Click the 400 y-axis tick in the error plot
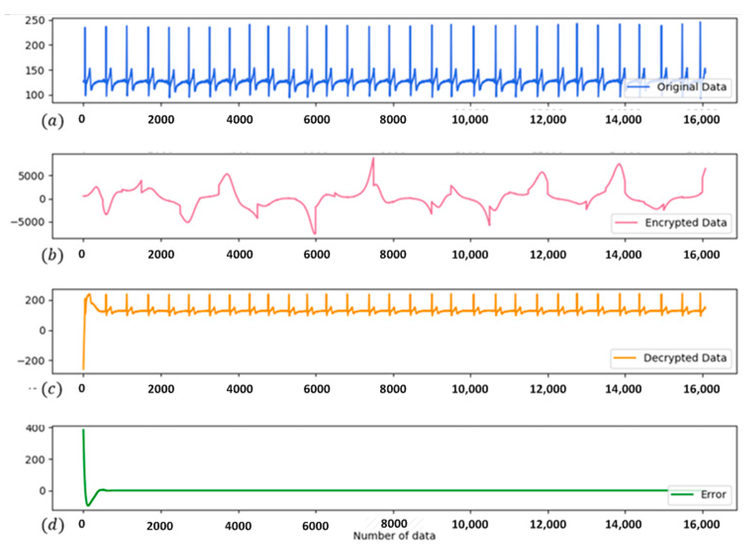 (35, 428)
